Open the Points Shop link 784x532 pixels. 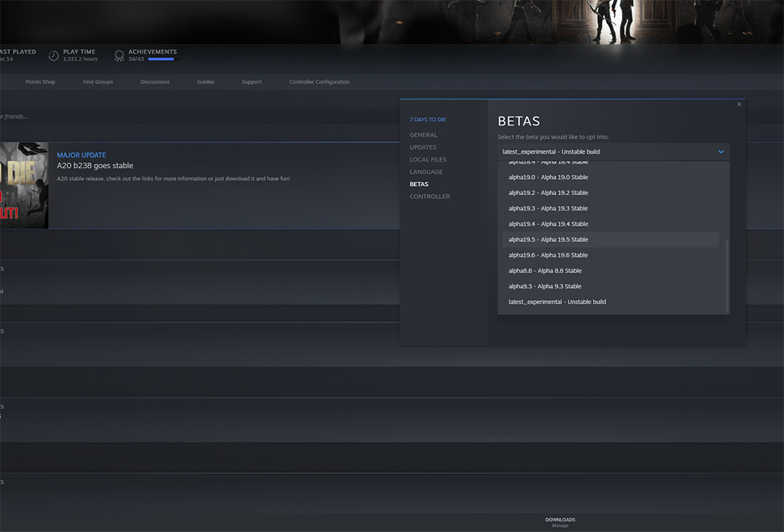tap(41, 81)
